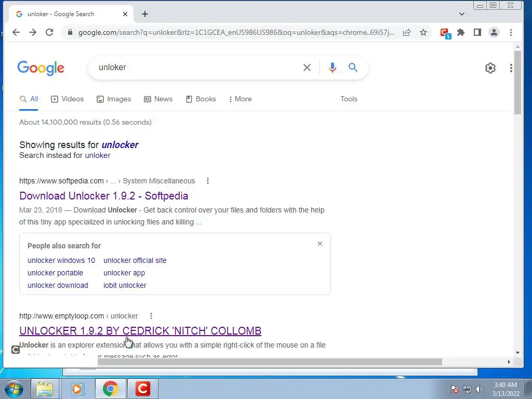
Task: Clear the search box text
Action: [307, 68]
